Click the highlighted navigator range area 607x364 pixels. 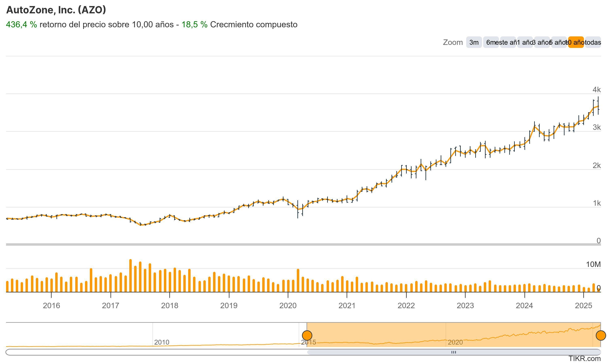click(x=454, y=334)
